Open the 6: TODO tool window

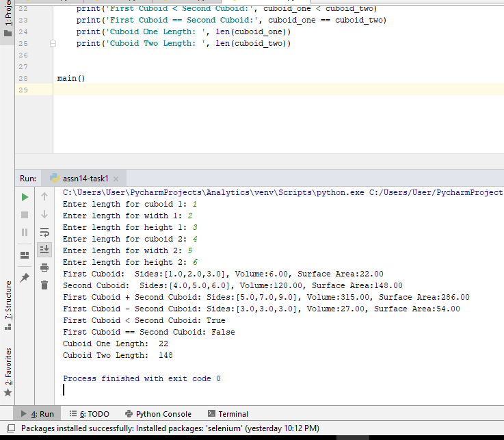[90, 414]
